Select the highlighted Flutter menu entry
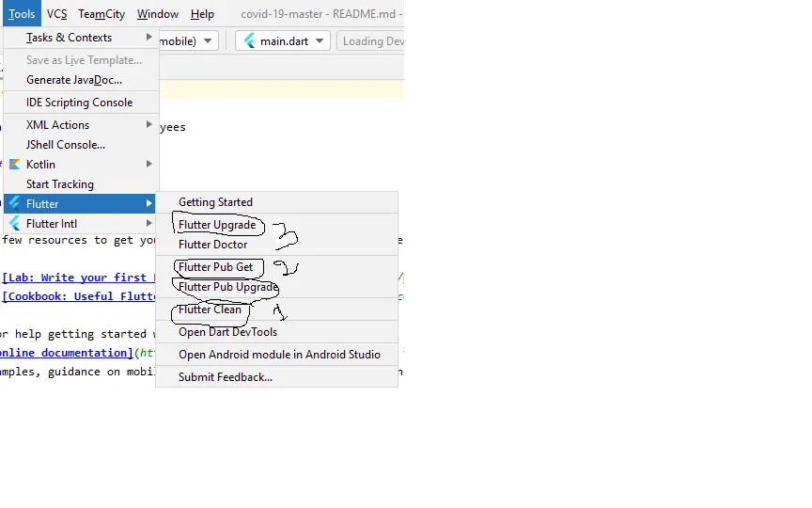Viewport: 812px width, 508px height. click(79, 204)
